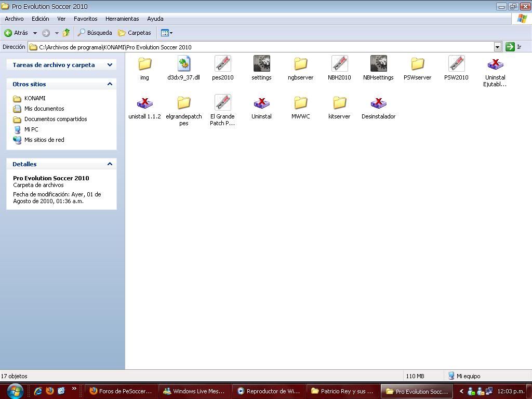Open the MWWC folder
Viewport: 532px width, 399px height.
[301, 103]
